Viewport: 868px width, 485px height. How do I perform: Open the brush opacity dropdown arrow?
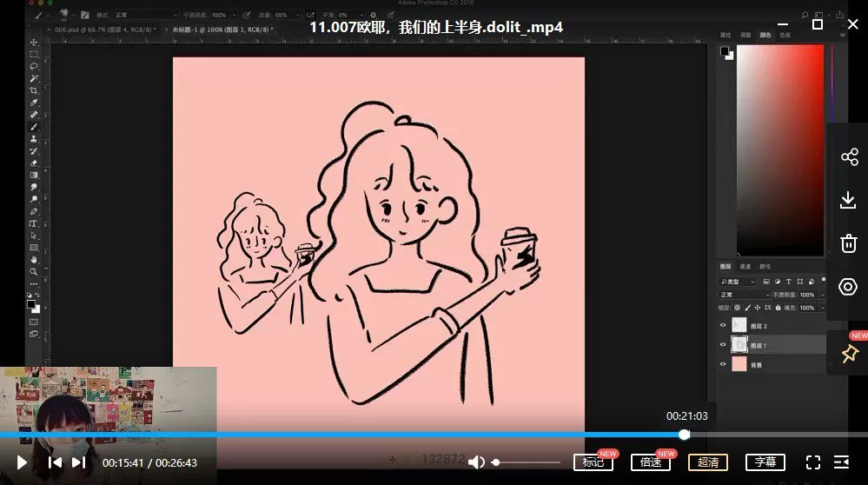pos(234,15)
